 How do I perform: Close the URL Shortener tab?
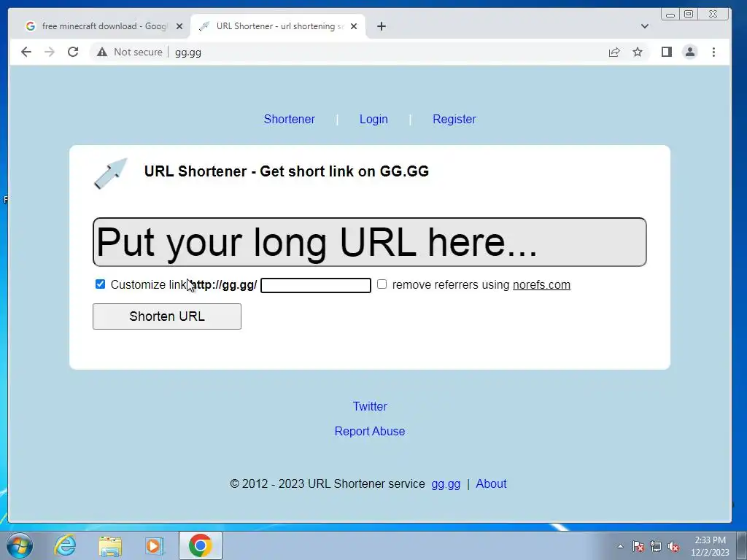354,26
